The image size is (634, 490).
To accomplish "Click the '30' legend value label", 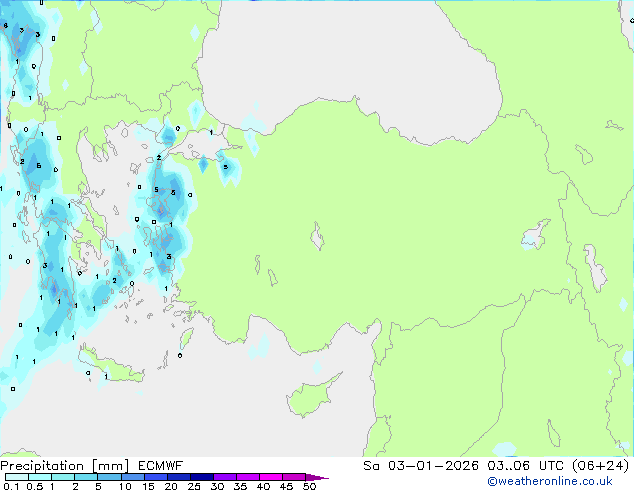I will [217, 486].
